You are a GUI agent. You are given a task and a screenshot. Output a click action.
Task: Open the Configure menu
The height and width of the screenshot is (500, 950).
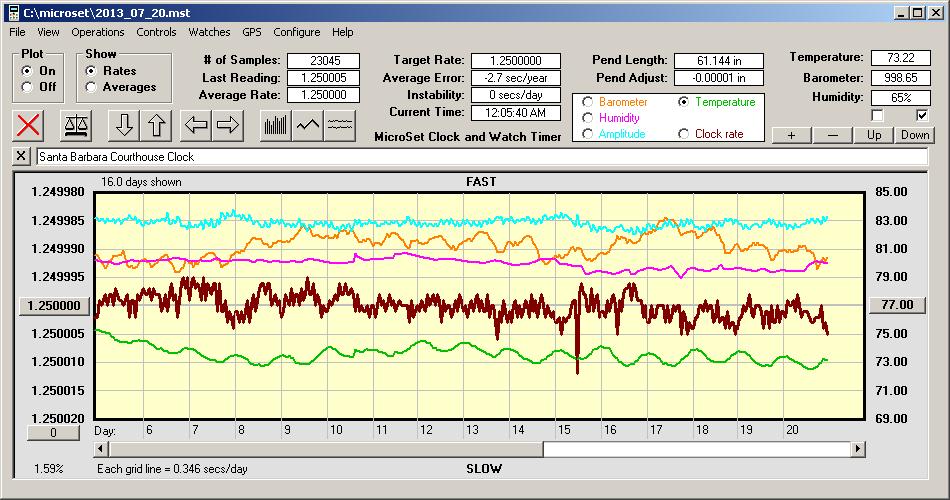coord(296,32)
